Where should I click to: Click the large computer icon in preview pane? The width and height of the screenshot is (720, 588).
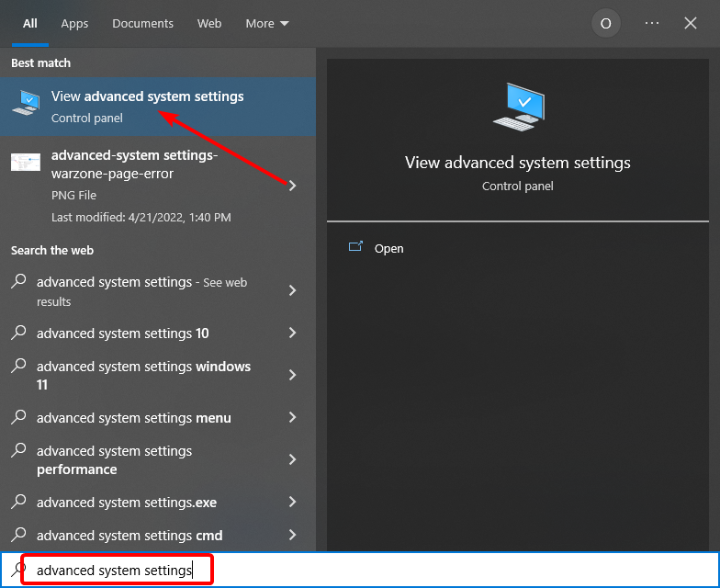pos(517,107)
